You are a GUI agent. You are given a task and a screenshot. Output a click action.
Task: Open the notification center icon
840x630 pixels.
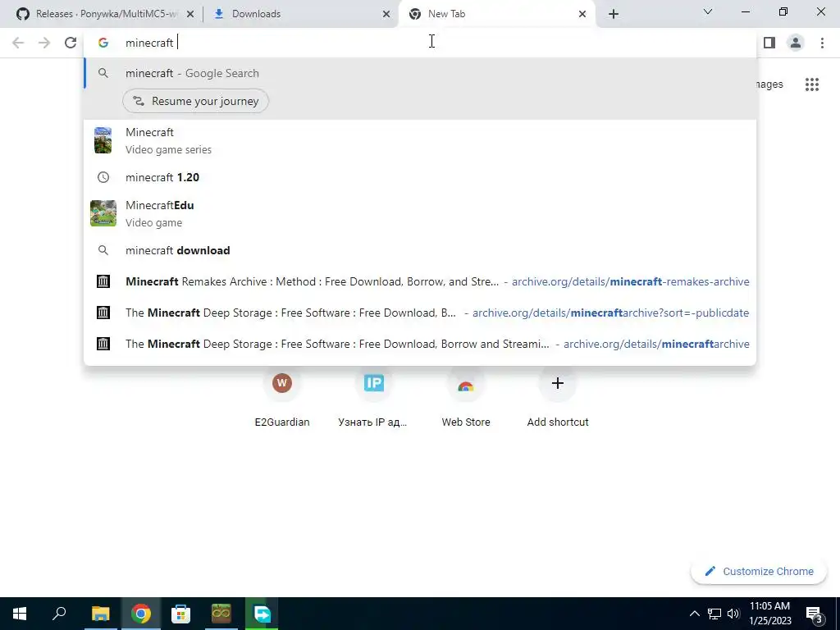(814, 614)
